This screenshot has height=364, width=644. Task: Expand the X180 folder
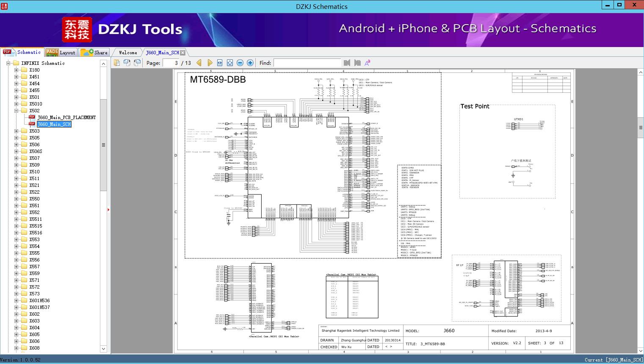17,70
